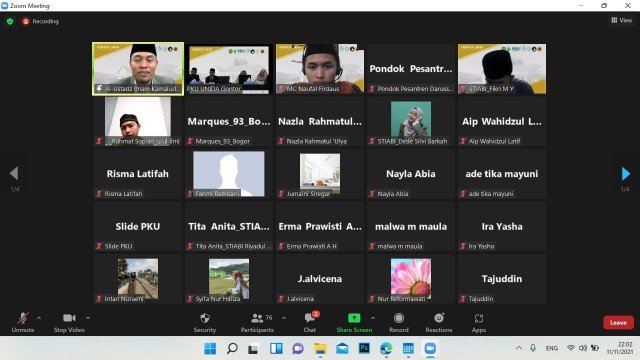This screenshot has height=360, width=640.
Task: Toggle Stop Video camera button
Action: coord(69,322)
